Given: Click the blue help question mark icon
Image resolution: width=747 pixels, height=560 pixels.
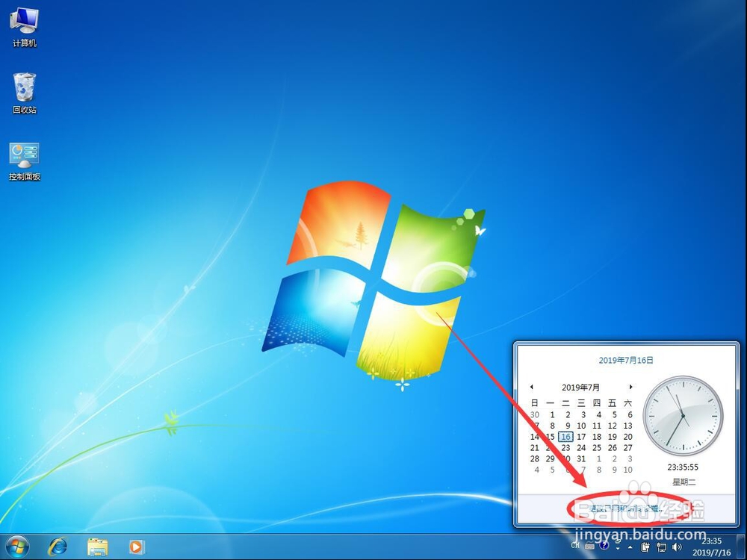Looking at the screenshot, I should click(x=604, y=546).
